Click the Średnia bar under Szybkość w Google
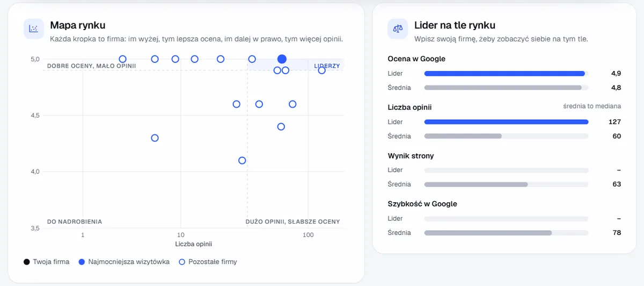The width and height of the screenshot is (644, 286). point(506,233)
